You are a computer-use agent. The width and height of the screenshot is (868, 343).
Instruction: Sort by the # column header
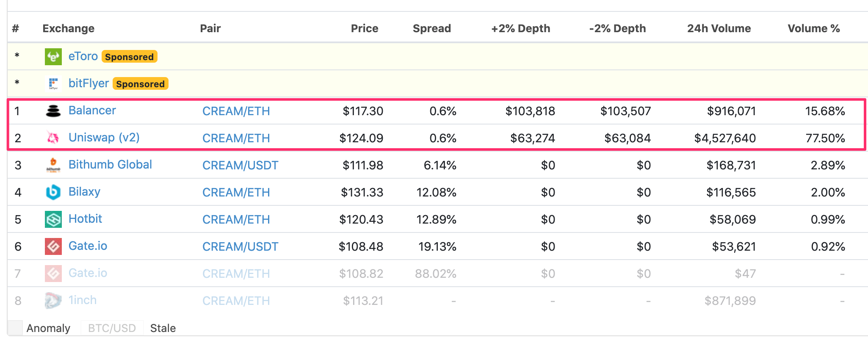pos(16,28)
